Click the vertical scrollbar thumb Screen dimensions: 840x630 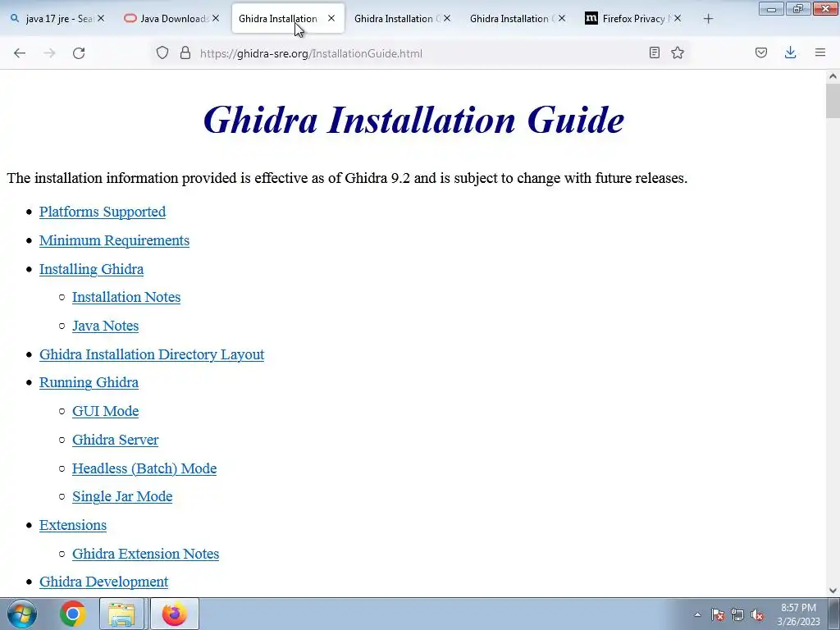pyautogui.click(x=833, y=101)
